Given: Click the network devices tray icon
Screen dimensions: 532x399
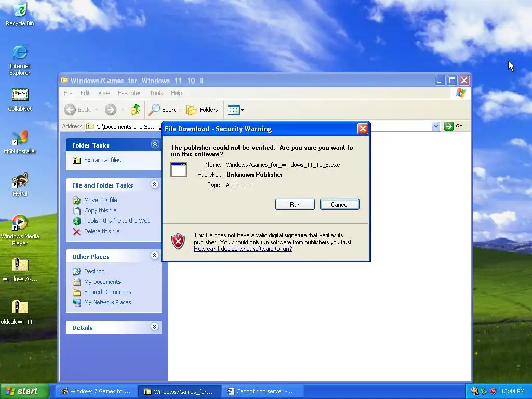Looking at the screenshot, I should click(x=484, y=392).
